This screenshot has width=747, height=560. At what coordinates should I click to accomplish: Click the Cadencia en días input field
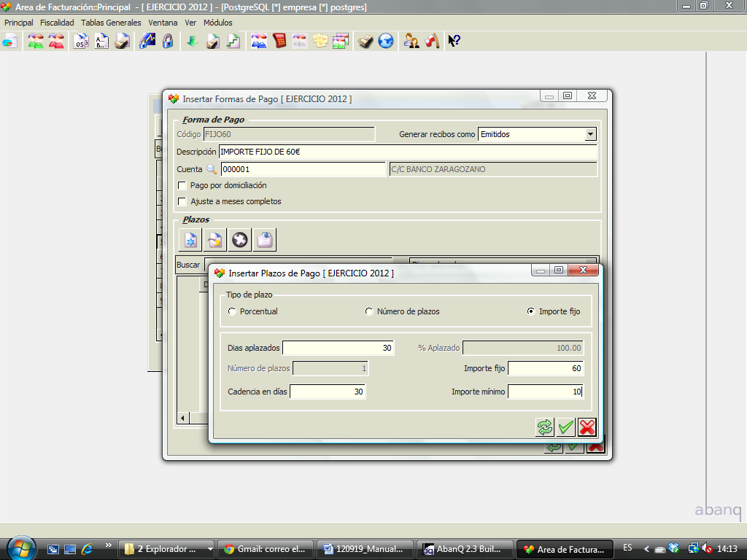pos(328,392)
